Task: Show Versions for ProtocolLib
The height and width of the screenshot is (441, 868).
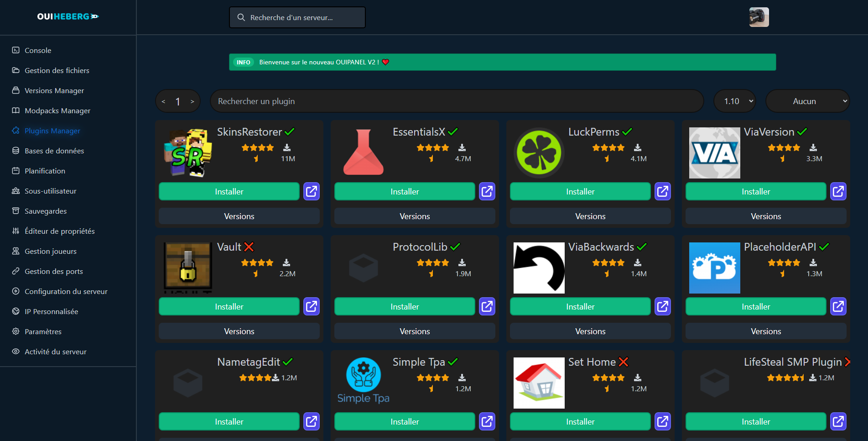Action: [415, 331]
